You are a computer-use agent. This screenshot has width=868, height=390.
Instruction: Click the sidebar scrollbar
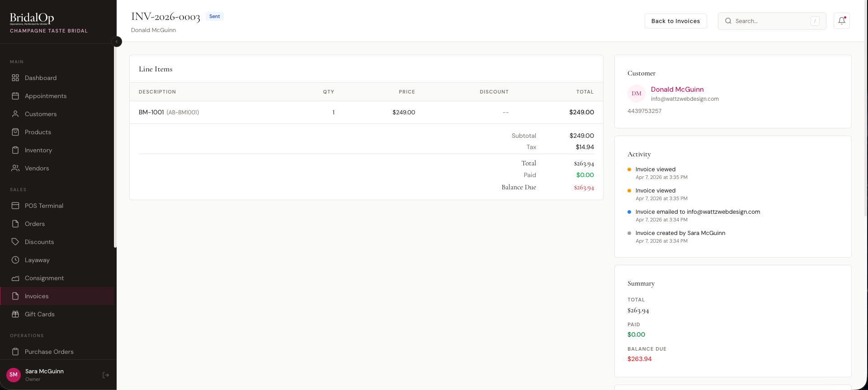[115, 145]
